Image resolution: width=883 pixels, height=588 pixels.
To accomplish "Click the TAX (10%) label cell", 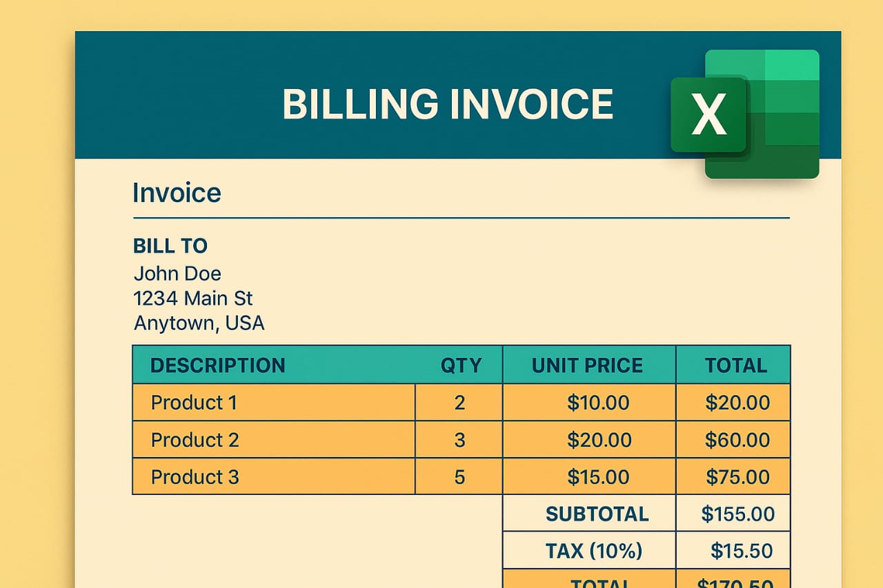I will [593, 551].
